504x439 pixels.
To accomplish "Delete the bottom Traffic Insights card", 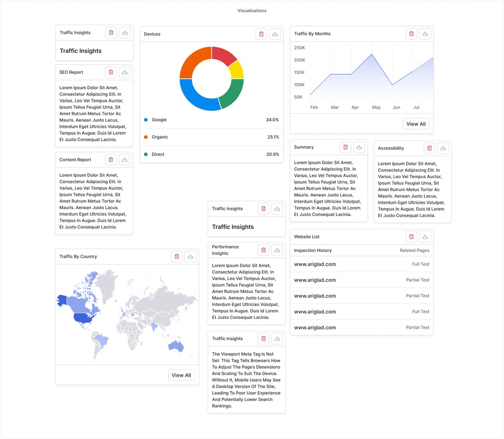I will pyautogui.click(x=263, y=338).
